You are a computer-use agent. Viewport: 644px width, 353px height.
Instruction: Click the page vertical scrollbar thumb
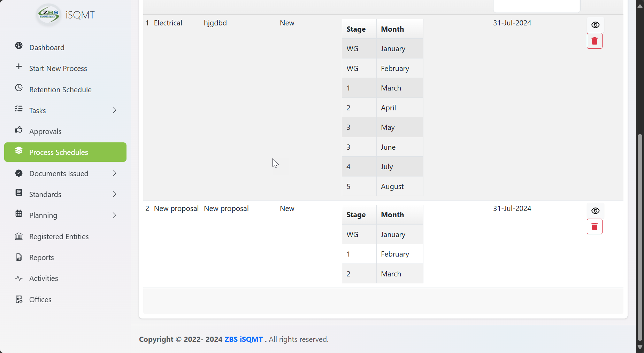[639, 237]
